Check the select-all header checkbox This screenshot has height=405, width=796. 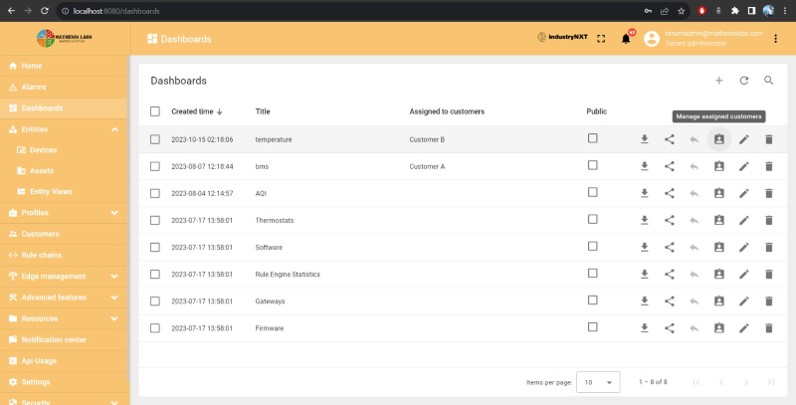tap(155, 111)
